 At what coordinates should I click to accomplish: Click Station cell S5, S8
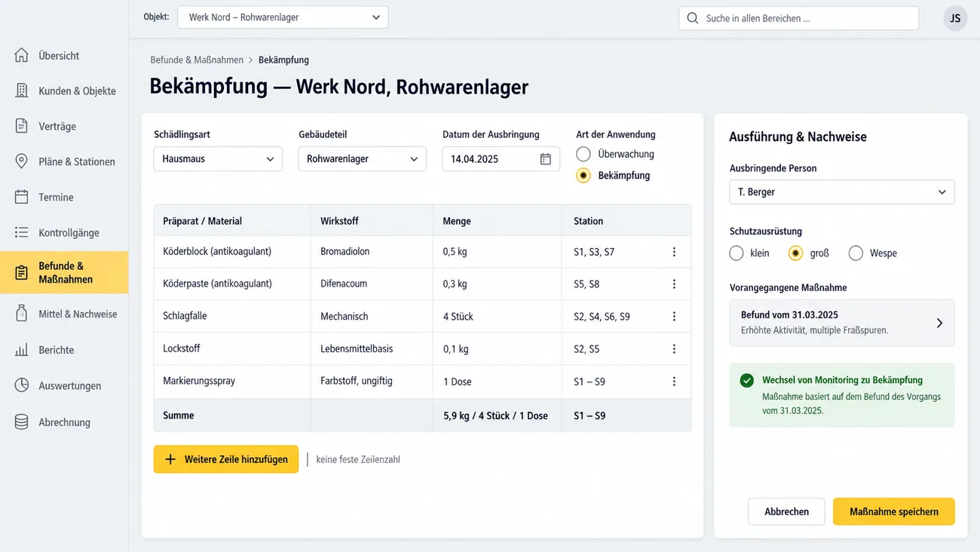coord(586,284)
